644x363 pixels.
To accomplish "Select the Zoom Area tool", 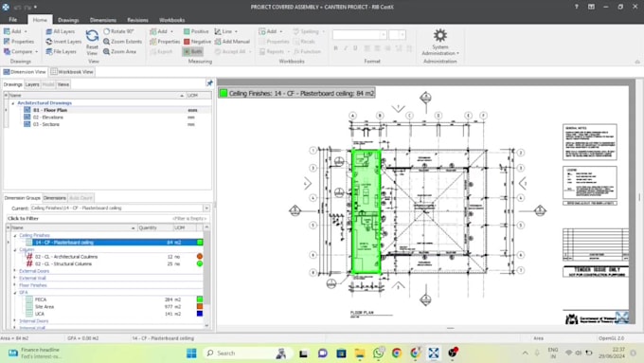I will [x=119, y=52].
